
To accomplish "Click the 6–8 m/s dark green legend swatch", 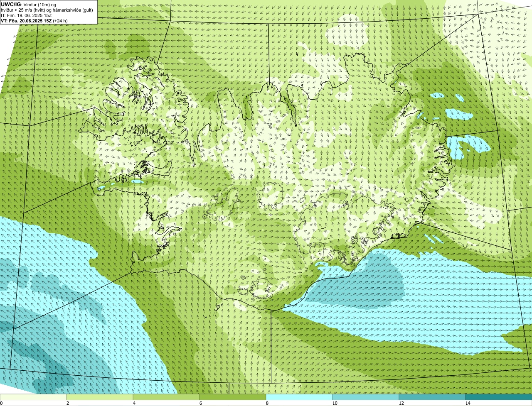I will tap(233, 397).
